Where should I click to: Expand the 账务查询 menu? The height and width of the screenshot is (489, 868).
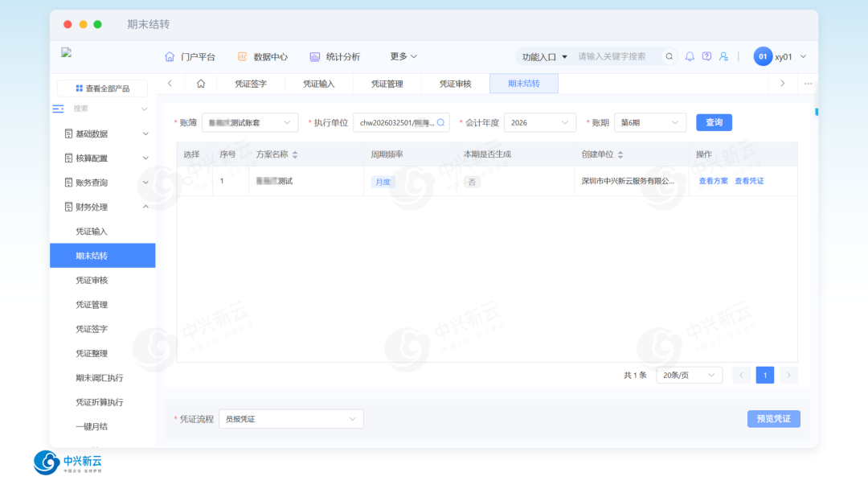tap(145, 183)
